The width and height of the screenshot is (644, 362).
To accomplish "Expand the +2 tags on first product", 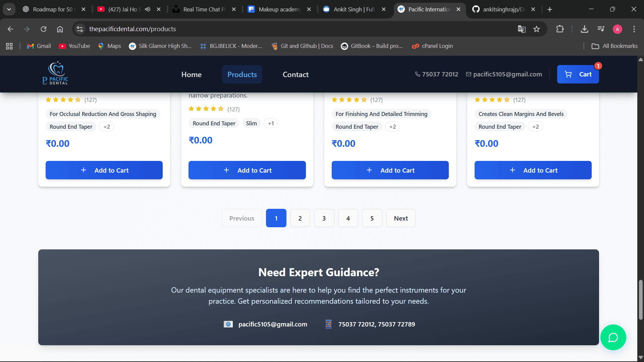I will coord(107,127).
